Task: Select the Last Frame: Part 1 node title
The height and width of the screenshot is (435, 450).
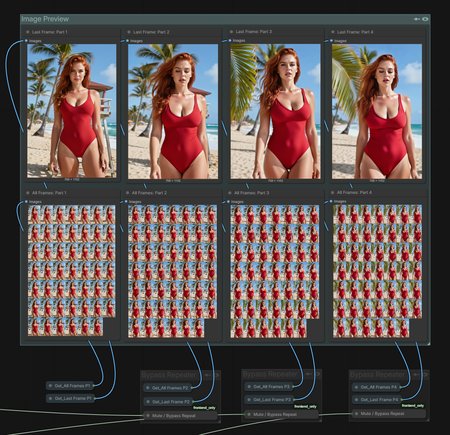Action: pyautogui.click(x=50, y=32)
